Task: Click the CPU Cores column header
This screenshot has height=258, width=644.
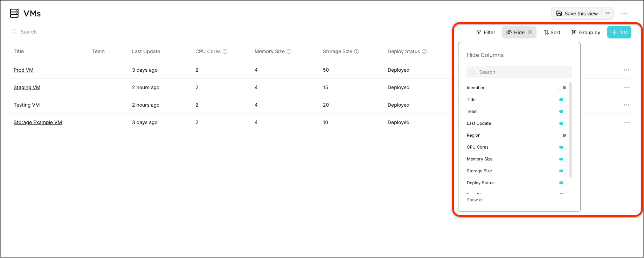Action: pyautogui.click(x=208, y=51)
